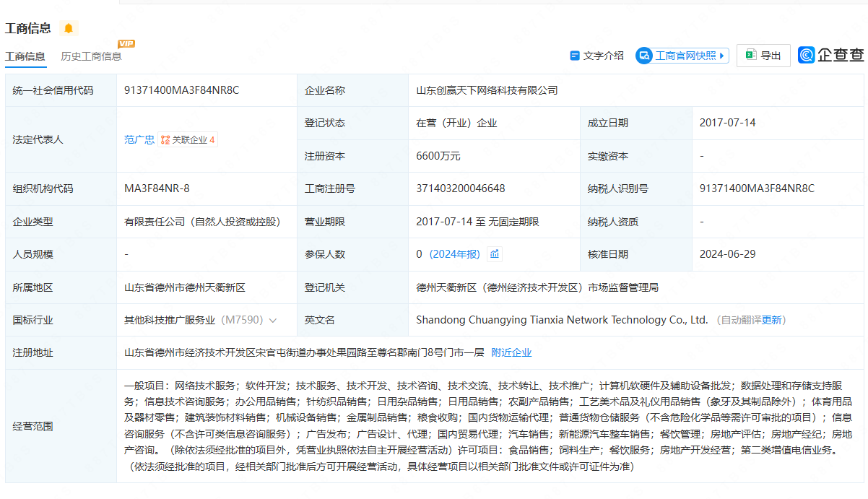Click the 工商官网快照 round monitor icon
Screen dimensions: 868x499
coord(644,56)
